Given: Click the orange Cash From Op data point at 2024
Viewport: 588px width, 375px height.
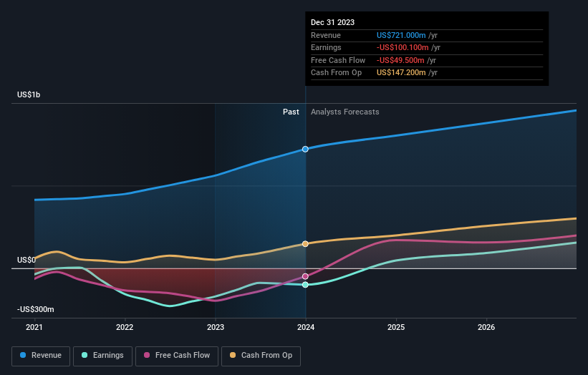Looking at the screenshot, I should point(305,244).
